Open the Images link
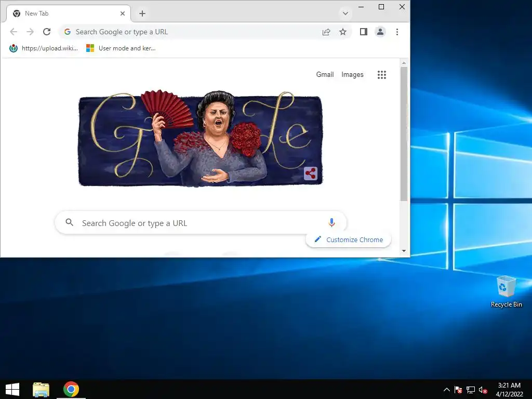 click(352, 75)
